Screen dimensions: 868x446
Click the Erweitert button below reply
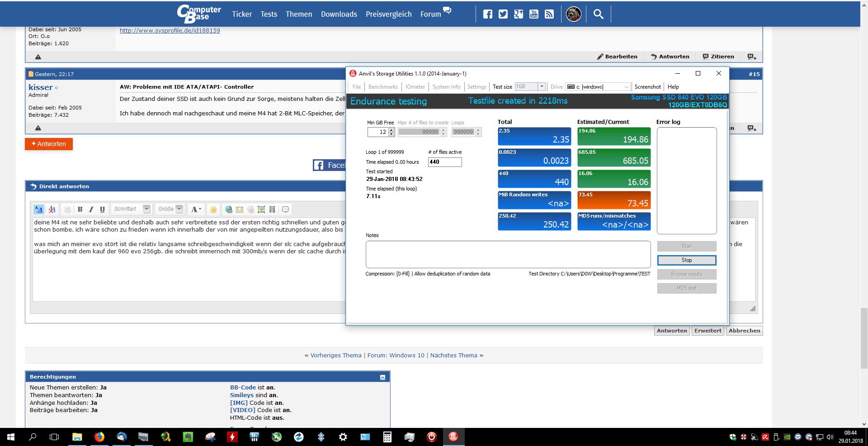pyautogui.click(x=708, y=331)
